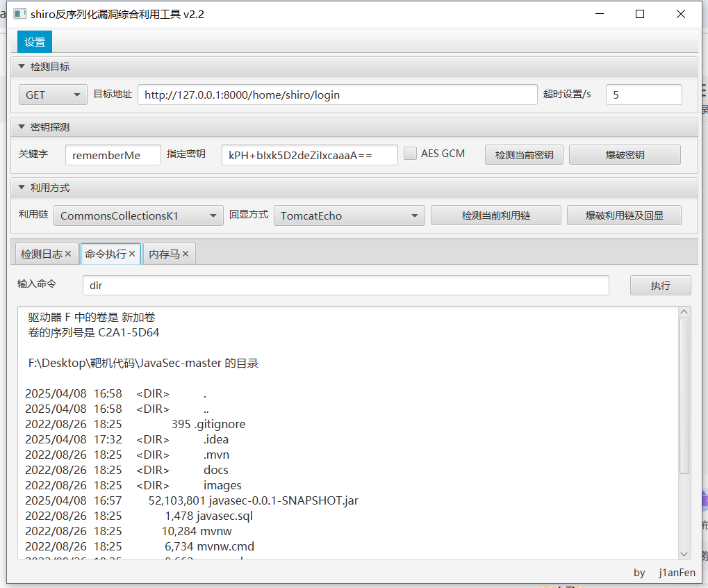
Task: Click the docs directory line
Action: (x=127, y=470)
